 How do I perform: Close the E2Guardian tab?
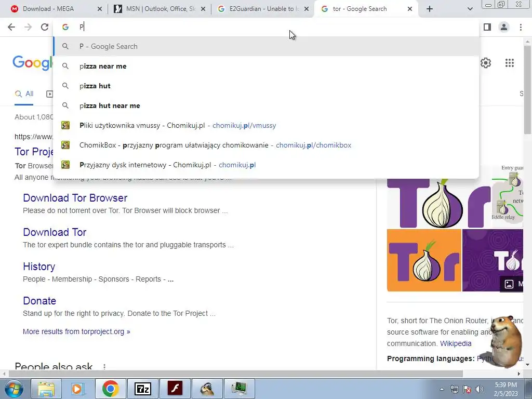(307, 9)
